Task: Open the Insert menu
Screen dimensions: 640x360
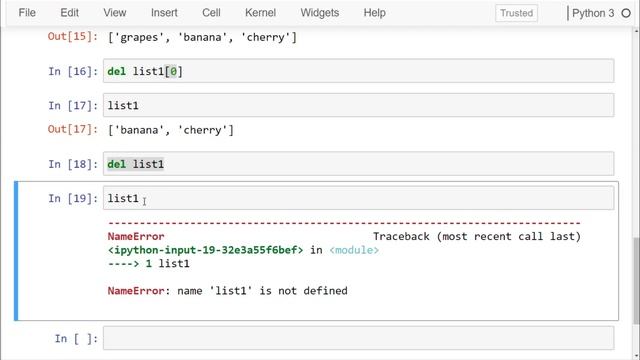Action: click(164, 13)
